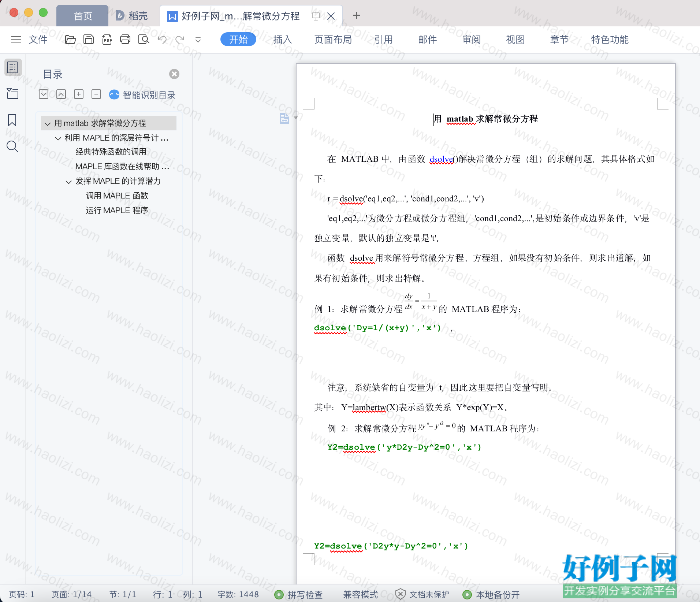Click the paragraph layout icon beside the page
This screenshot has width=700, height=602.
click(284, 118)
